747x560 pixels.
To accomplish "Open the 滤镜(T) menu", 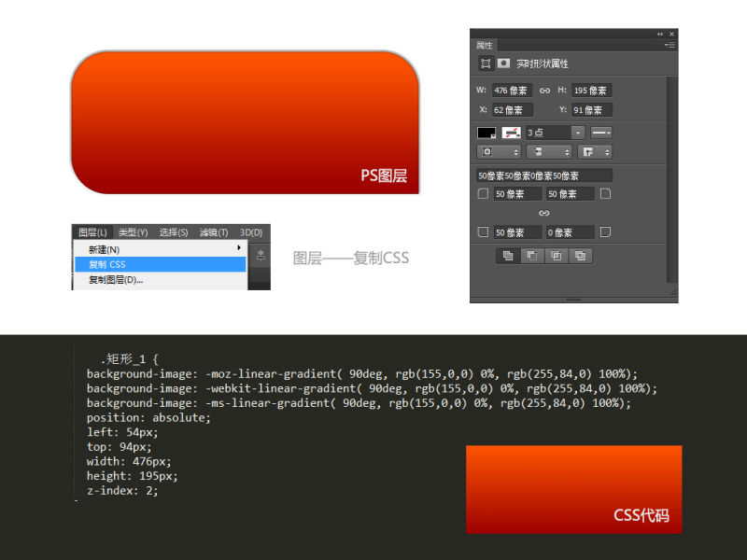I will click(x=214, y=232).
